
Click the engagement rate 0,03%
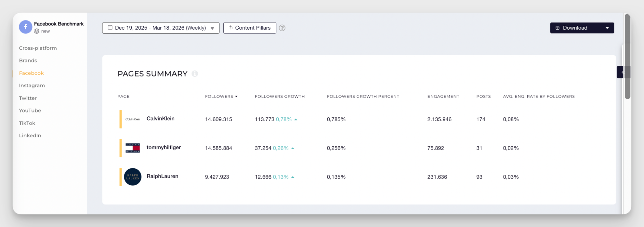pos(511,177)
